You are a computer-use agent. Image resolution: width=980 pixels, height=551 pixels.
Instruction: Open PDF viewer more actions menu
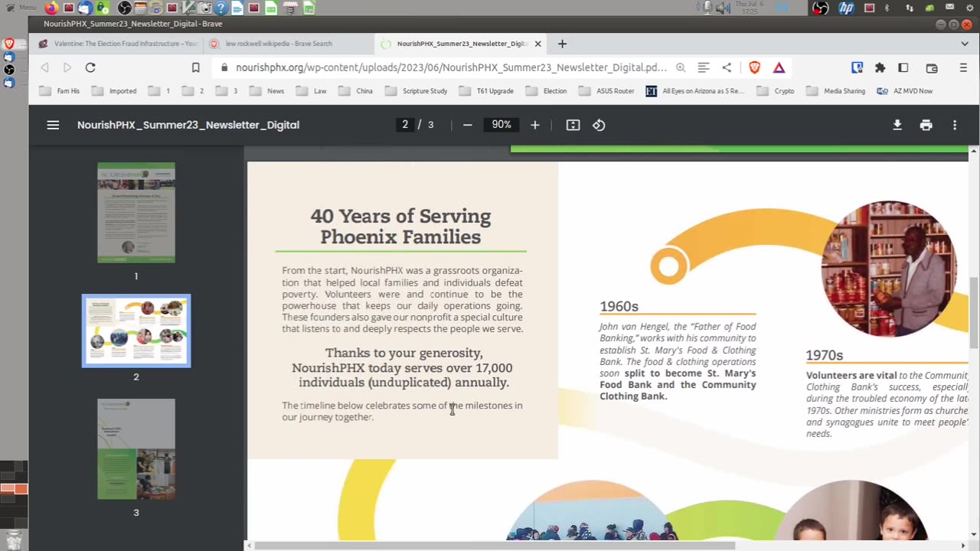click(955, 125)
